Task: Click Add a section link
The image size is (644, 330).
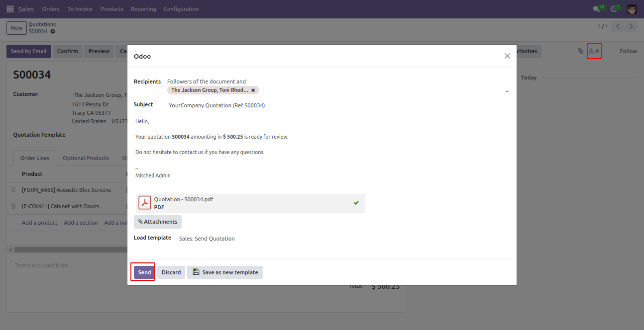Action: pos(81,223)
